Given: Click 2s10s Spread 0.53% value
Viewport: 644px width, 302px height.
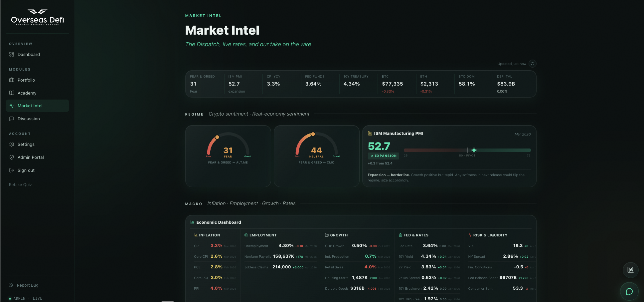Looking at the screenshot, I should click(x=429, y=278).
